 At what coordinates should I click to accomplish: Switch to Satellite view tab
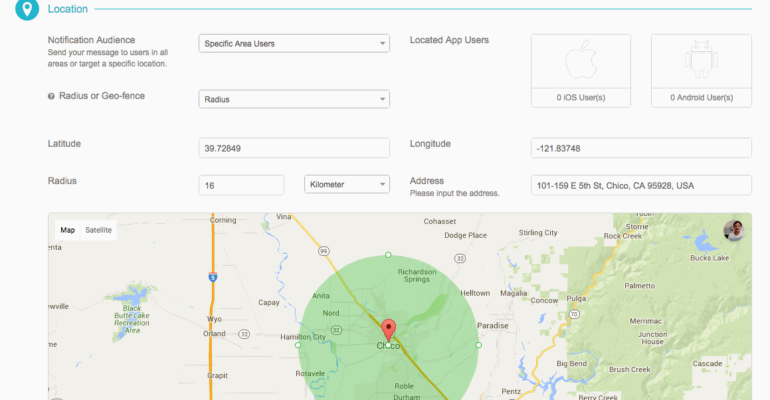98,230
